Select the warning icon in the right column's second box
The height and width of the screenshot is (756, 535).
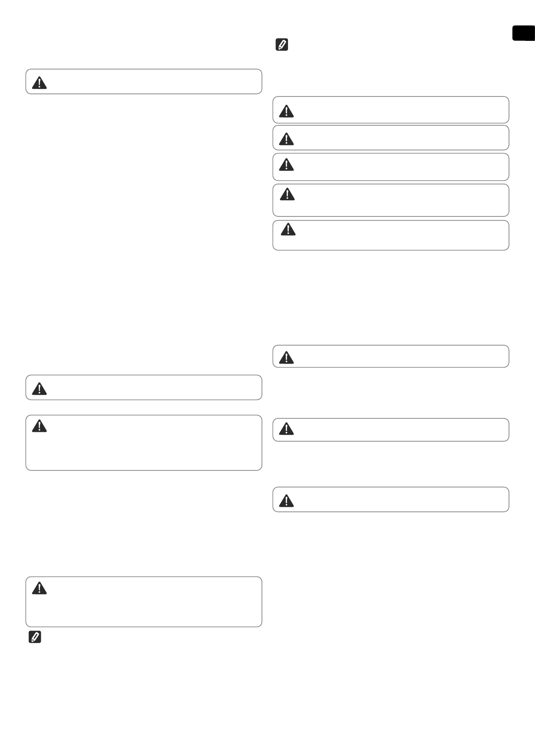coord(287,139)
